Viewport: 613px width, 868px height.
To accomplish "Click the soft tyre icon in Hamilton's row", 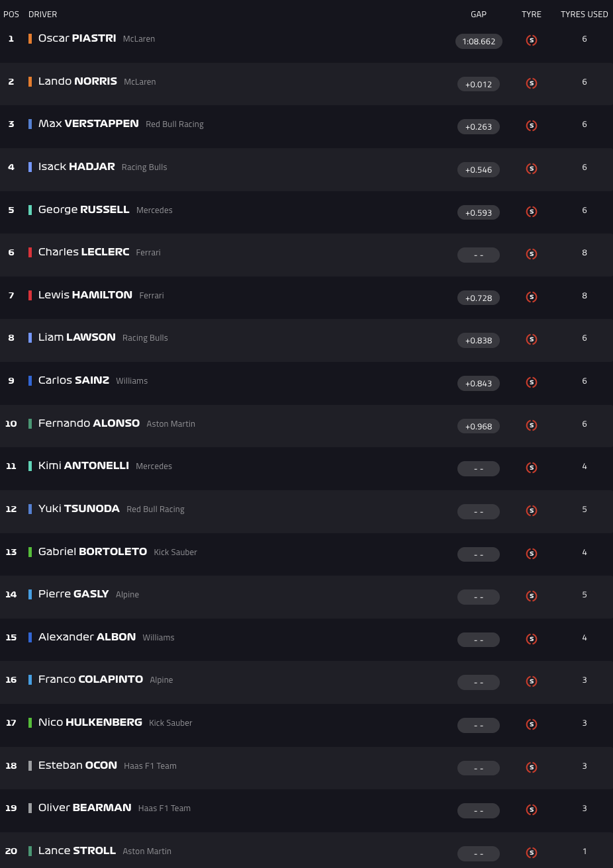I will [x=531, y=297].
